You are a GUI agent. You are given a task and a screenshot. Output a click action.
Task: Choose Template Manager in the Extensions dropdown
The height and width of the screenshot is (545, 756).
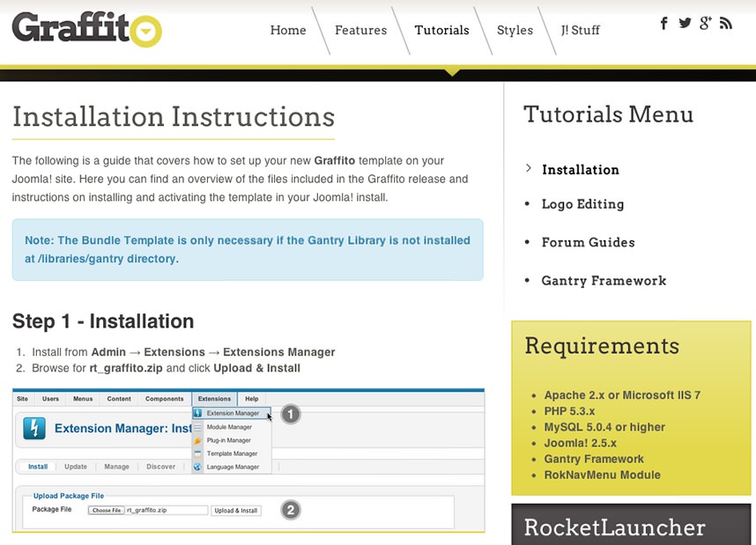click(x=232, y=453)
